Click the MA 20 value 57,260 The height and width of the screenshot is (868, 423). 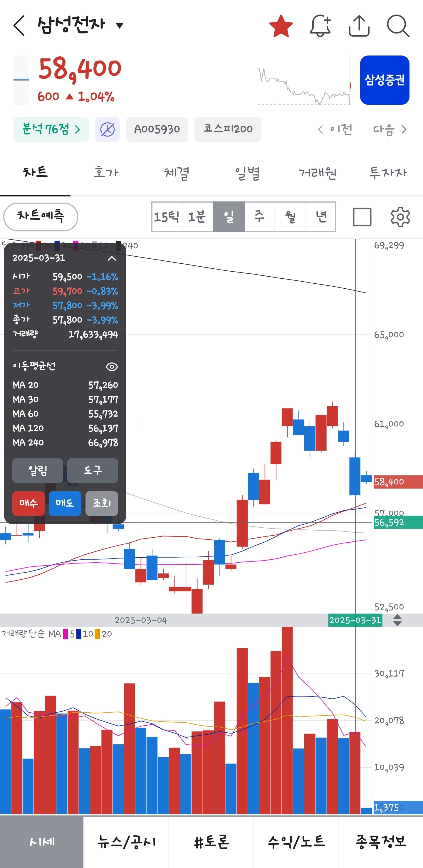(x=103, y=386)
